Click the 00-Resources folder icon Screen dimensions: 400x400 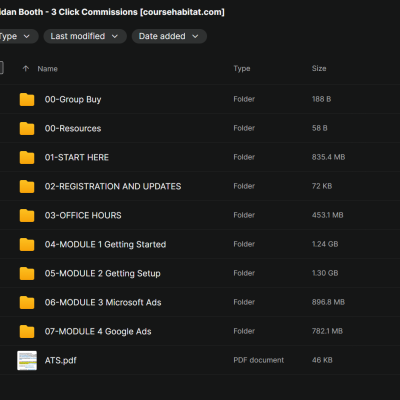[x=27, y=128]
